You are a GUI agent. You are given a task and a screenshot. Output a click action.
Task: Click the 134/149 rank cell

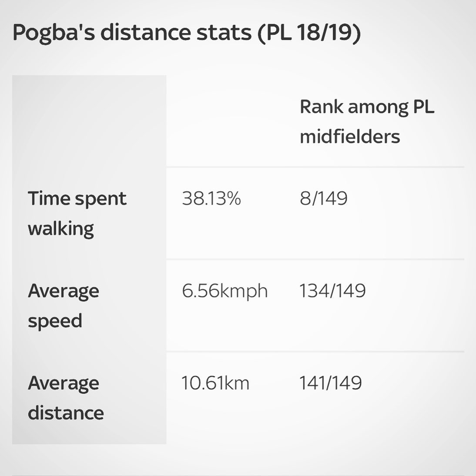click(332, 291)
